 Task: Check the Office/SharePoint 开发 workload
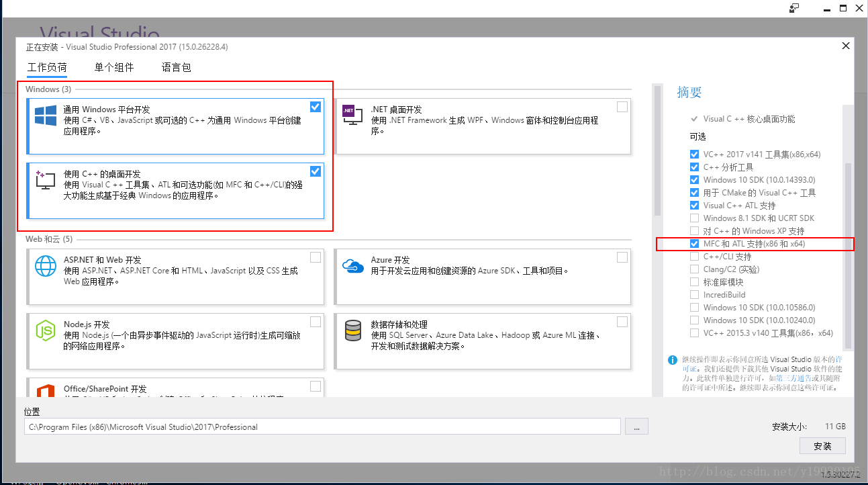(x=316, y=386)
